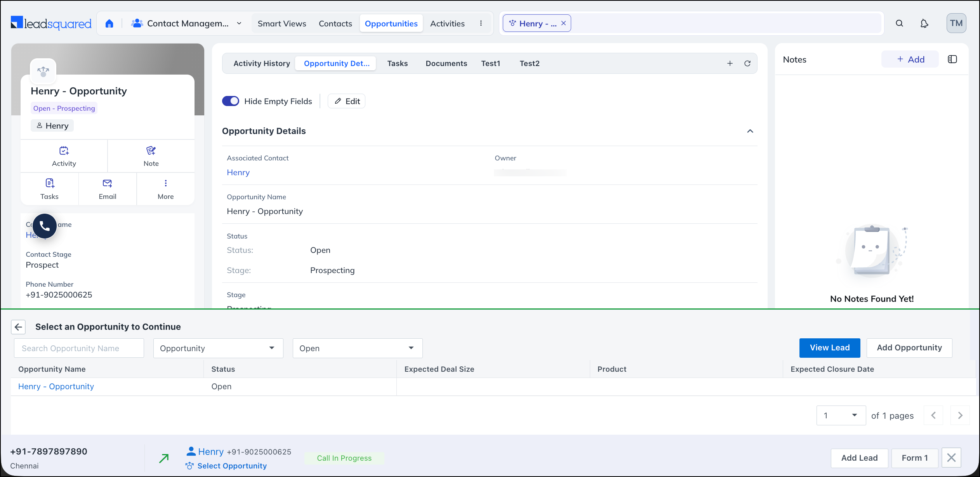
Task: Toggle Hide Empty Fields switch
Action: [x=231, y=101]
